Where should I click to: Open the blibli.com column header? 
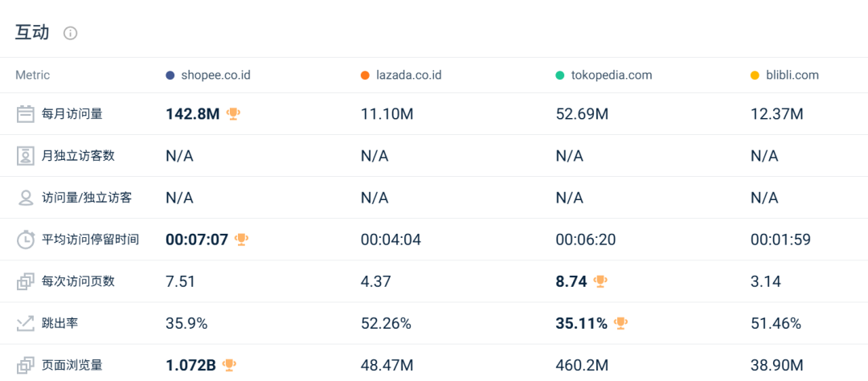[792, 76]
